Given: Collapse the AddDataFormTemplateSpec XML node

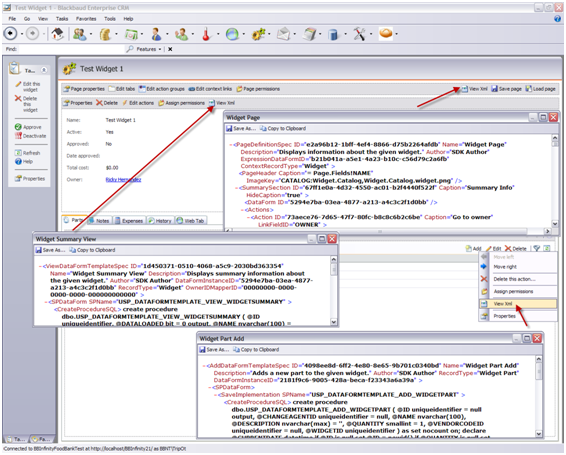Looking at the screenshot, I should pos(204,366).
